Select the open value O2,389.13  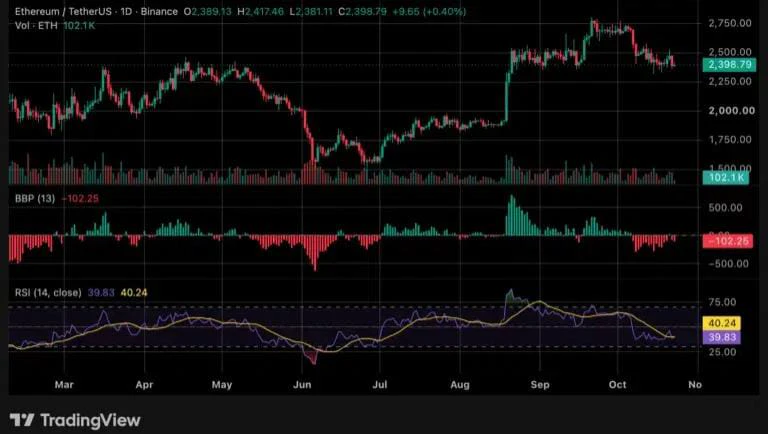coord(207,11)
